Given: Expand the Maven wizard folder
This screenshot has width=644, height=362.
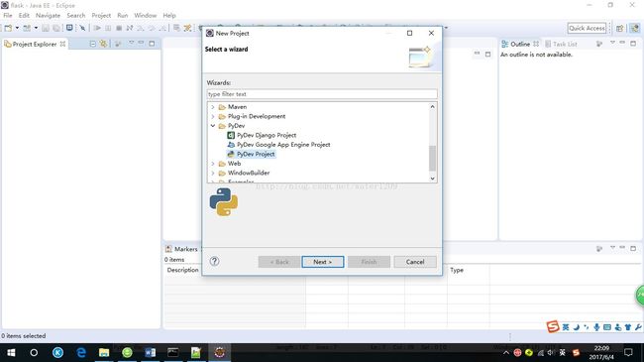Looking at the screenshot, I should click(213, 107).
